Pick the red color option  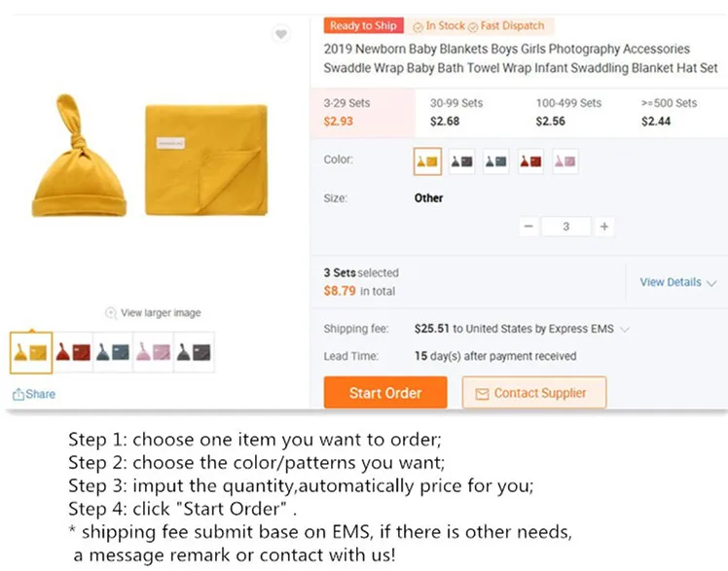click(x=530, y=161)
